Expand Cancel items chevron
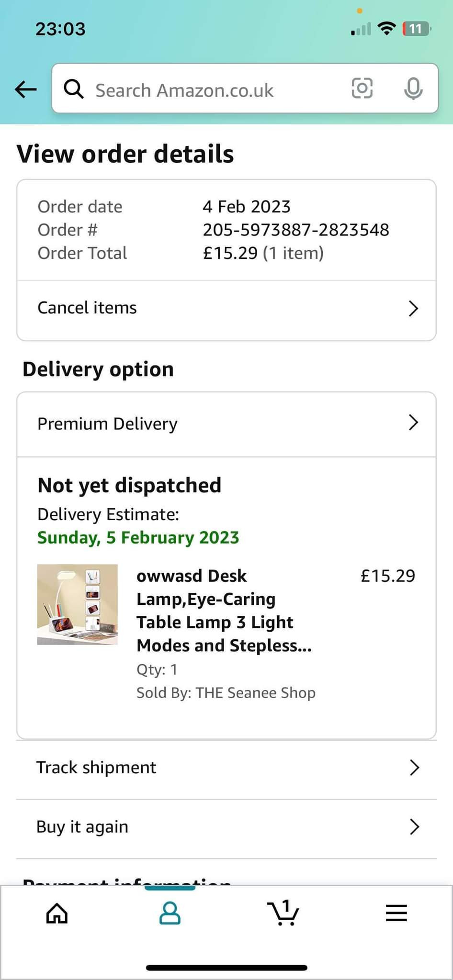The height and width of the screenshot is (980, 453). coord(413,309)
